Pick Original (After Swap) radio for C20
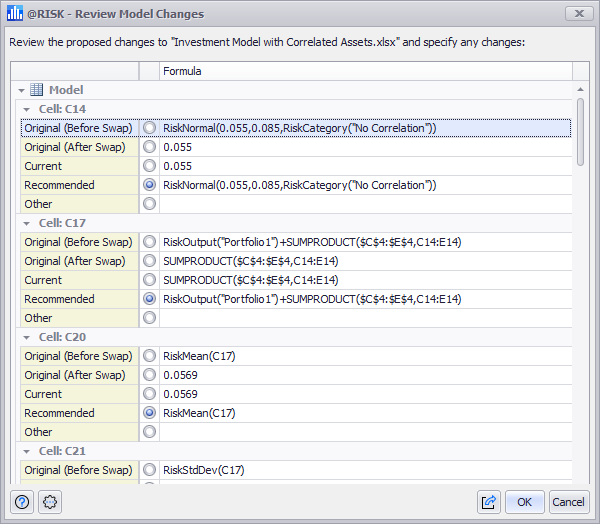 (150, 375)
